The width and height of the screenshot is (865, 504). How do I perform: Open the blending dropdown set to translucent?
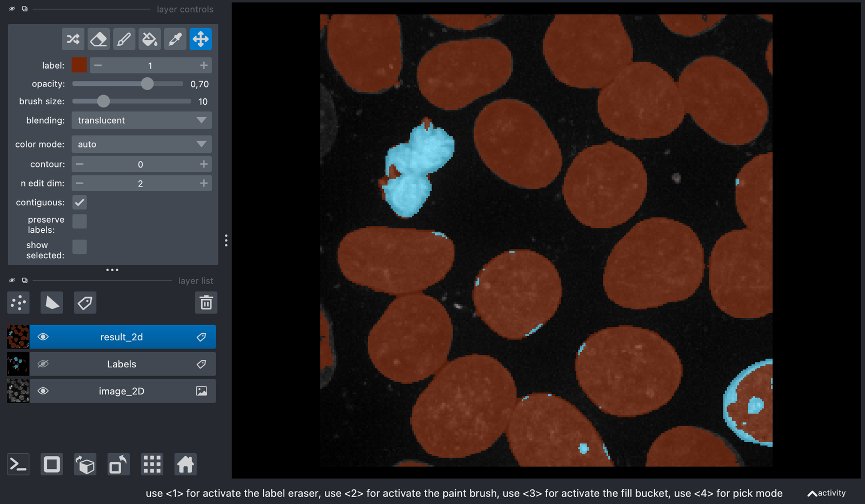click(x=142, y=120)
